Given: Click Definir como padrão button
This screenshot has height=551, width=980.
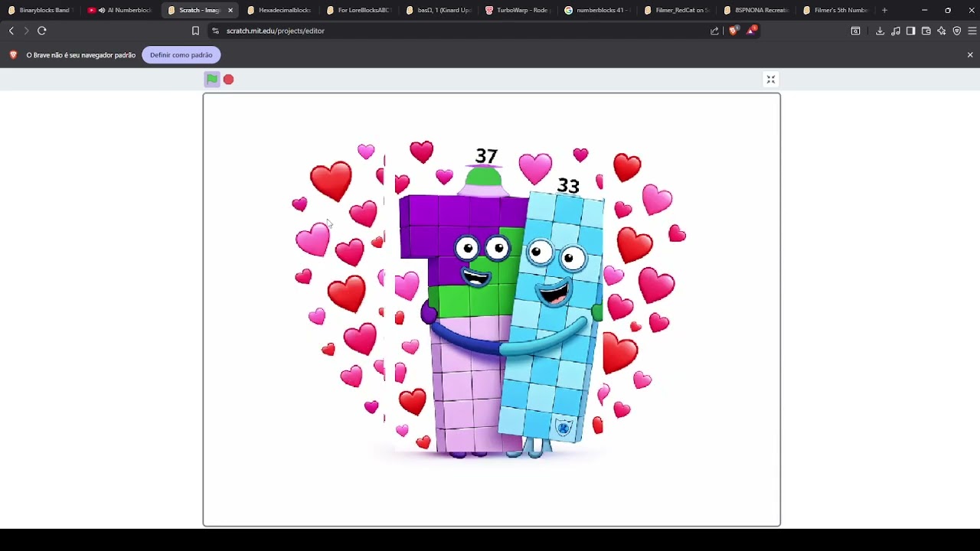Looking at the screenshot, I should 181,55.
